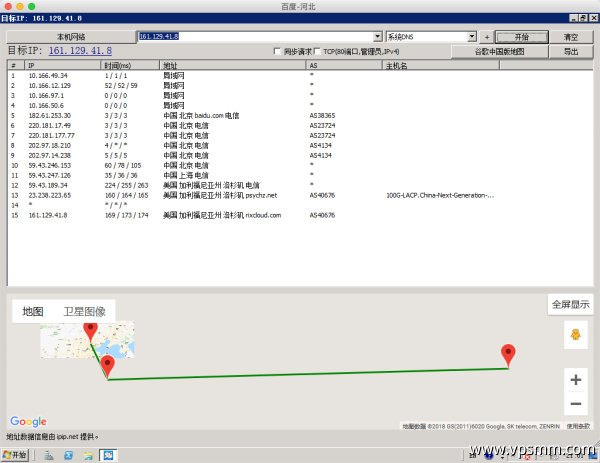The width and height of the screenshot is (600, 463).
Task: Click the Google logo on map
Action: click(28, 421)
